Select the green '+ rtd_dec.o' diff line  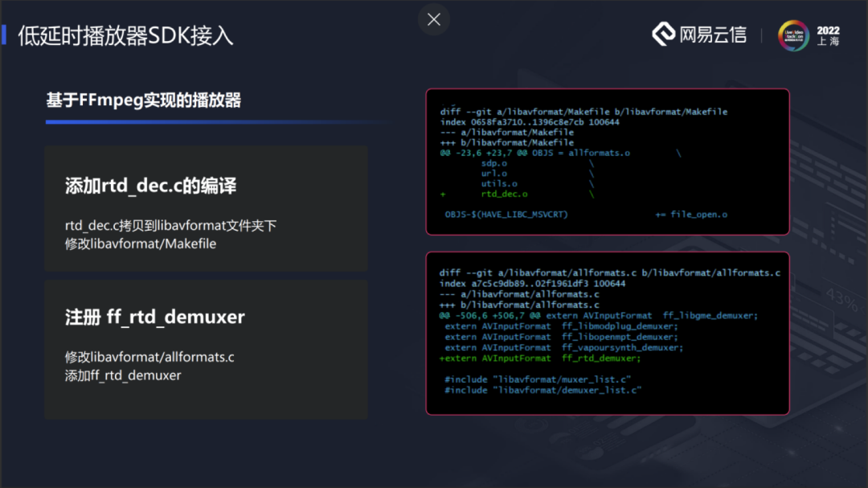tap(483, 193)
